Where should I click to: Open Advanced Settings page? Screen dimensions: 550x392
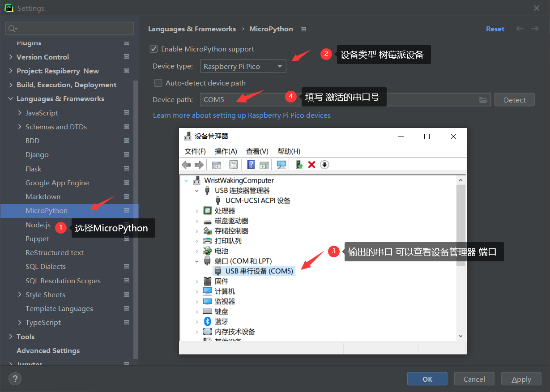pos(48,350)
